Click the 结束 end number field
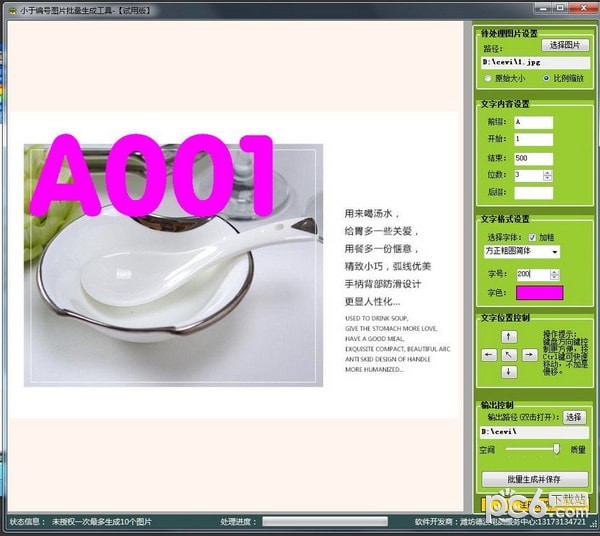The image size is (600, 536). point(533,157)
